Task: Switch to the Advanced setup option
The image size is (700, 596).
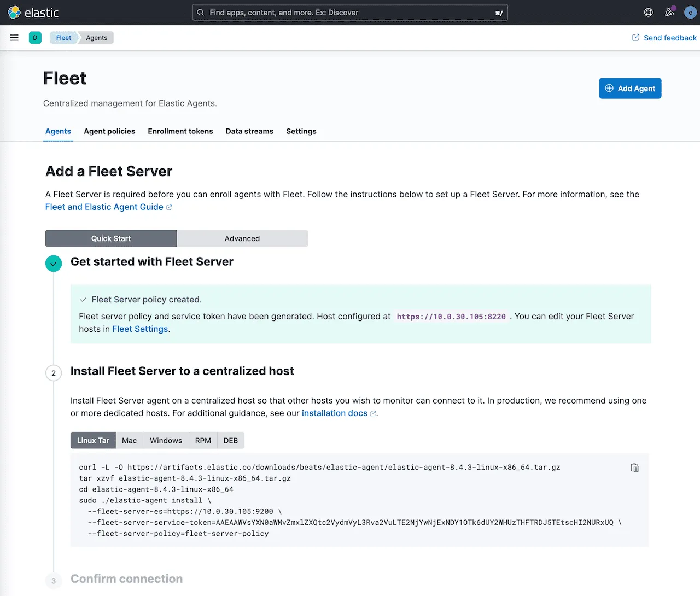Action: click(x=242, y=238)
